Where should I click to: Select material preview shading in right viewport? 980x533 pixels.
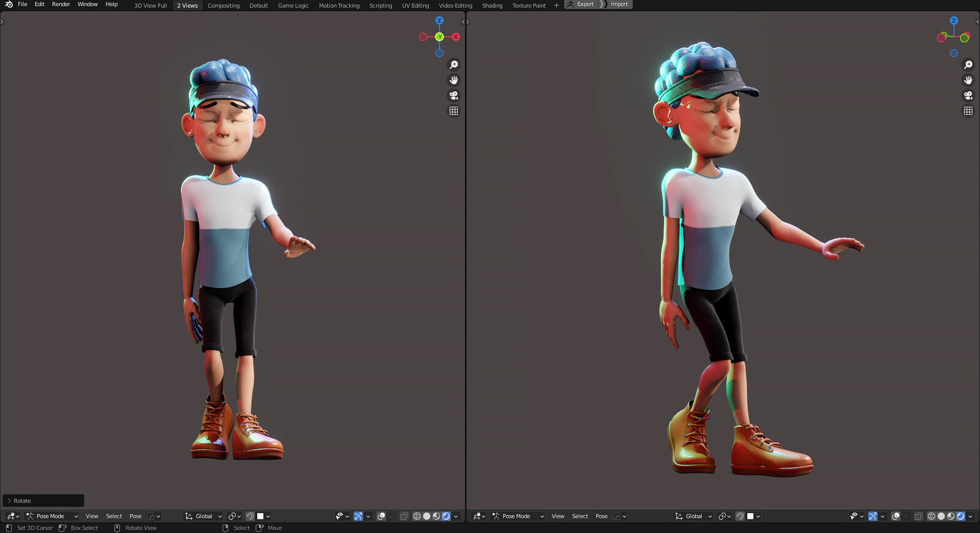tap(951, 516)
